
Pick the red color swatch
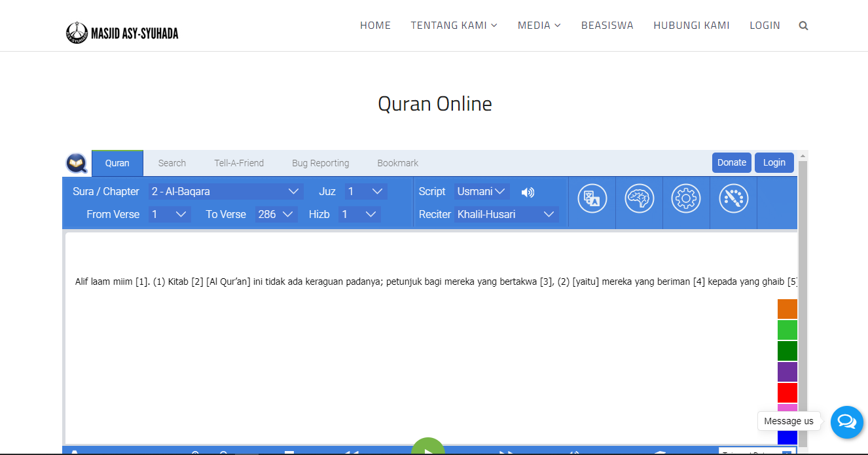pyautogui.click(x=787, y=393)
